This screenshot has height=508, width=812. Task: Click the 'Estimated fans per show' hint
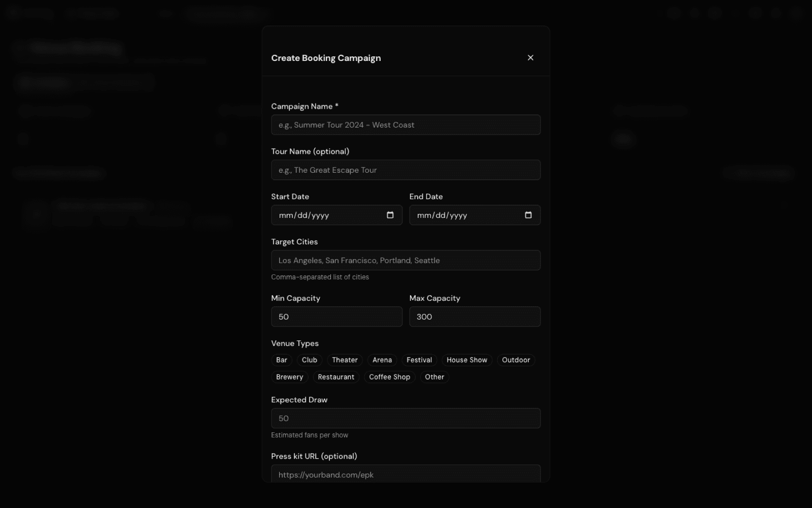(x=310, y=435)
